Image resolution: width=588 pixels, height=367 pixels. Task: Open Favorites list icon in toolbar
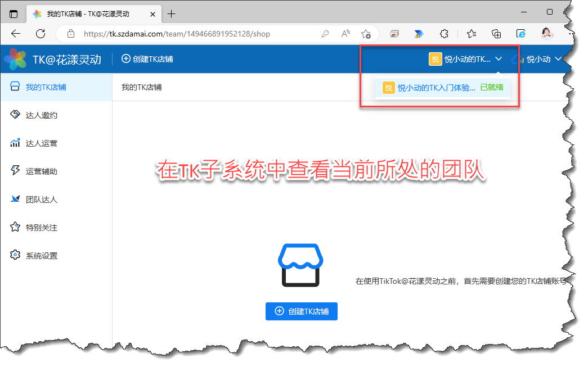[x=472, y=34]
